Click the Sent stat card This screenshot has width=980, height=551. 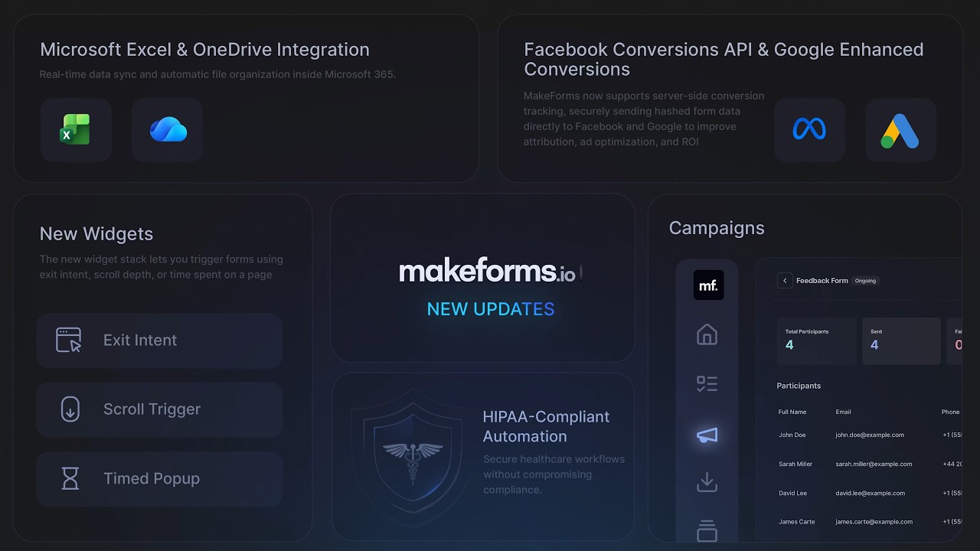coord(901,341)
